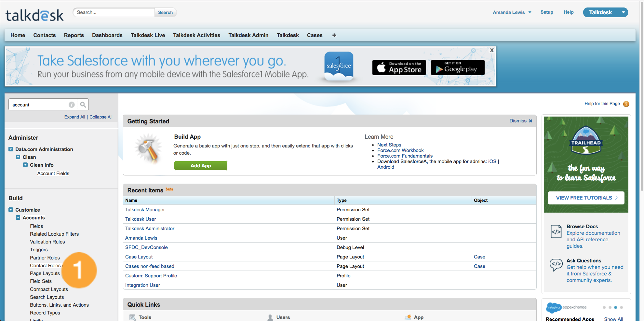The height and width of the screenshot is (321, 644).
Task: Open the Talkdesk Live tab
Action: (148, 35)
